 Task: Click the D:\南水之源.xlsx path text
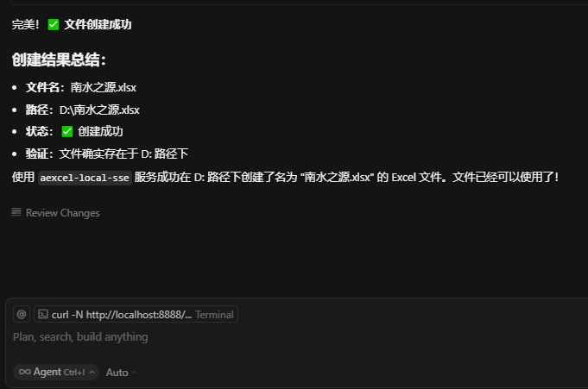point(99,110)
